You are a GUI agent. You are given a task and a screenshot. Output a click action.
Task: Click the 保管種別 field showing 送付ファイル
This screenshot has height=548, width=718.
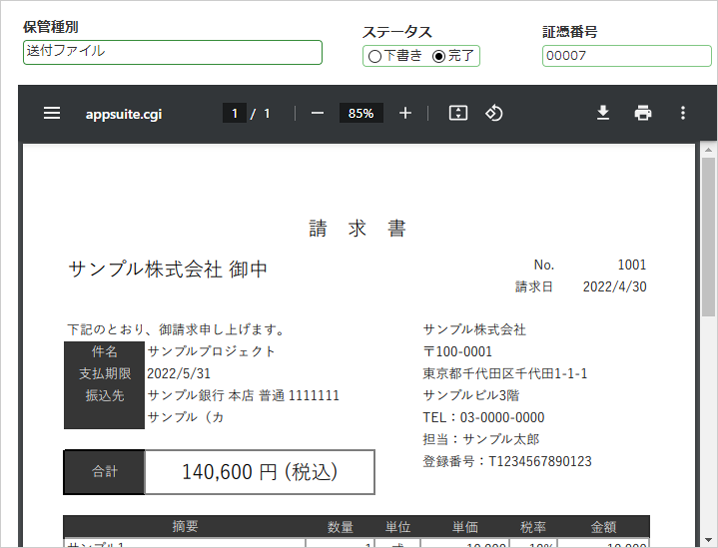click(172, 52)
